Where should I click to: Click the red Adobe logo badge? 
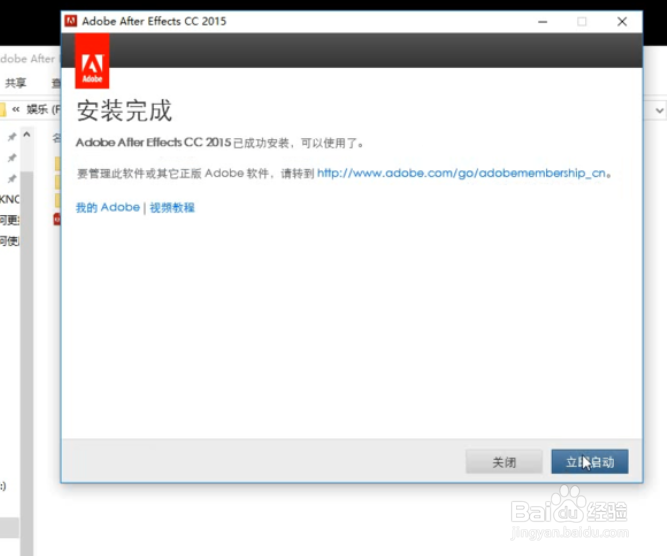(92, 61)
